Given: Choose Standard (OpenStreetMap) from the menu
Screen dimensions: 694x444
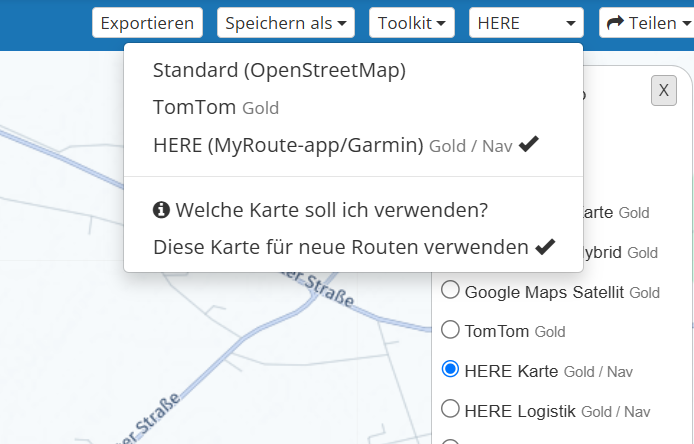Looking at the screenshot, I should pyautogui.click(x=279, y=71).
